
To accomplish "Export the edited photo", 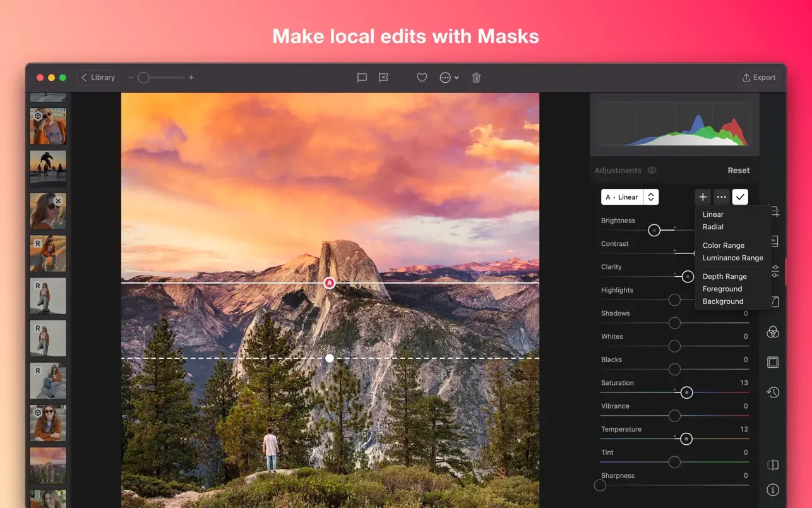I will [x=758, y=77].
